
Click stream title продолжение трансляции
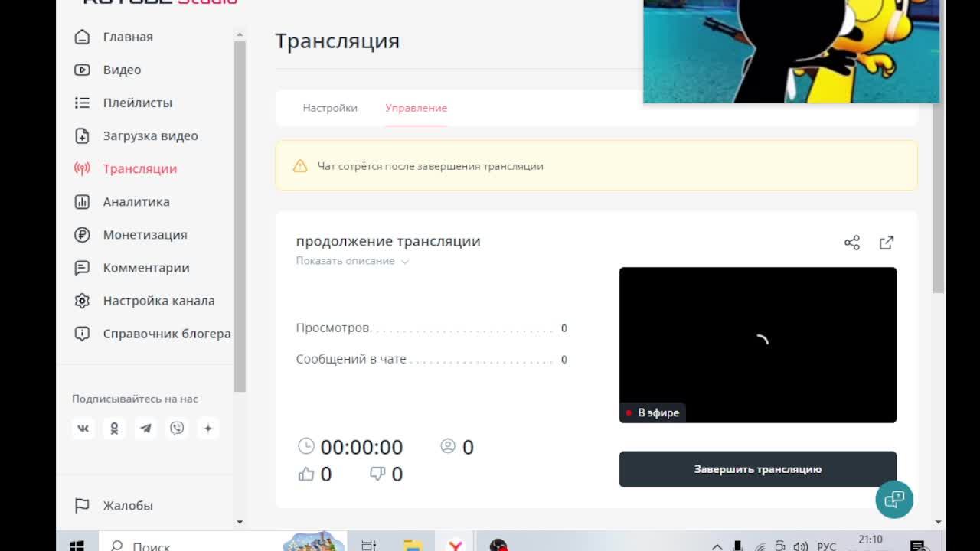coord(388,241)
